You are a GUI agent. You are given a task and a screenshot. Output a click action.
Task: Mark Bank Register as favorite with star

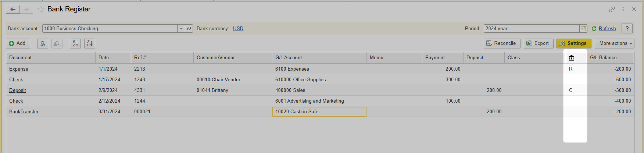40,9
